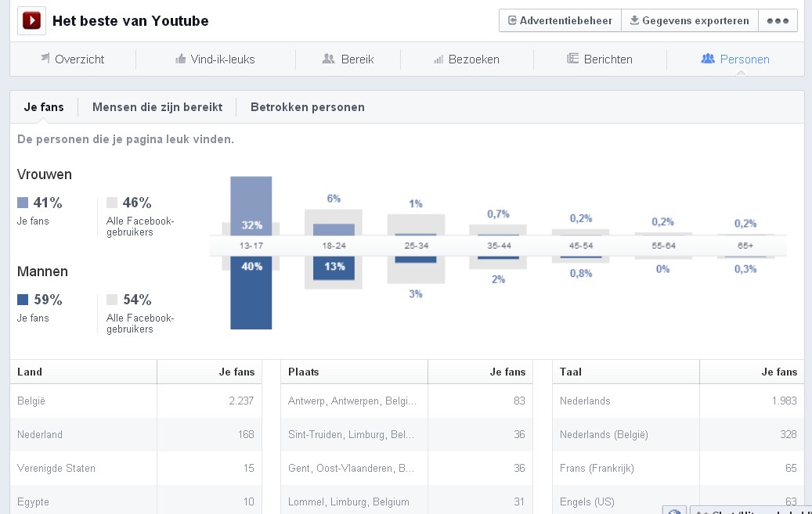Click the Engels (US) language row

pos(678,501)
